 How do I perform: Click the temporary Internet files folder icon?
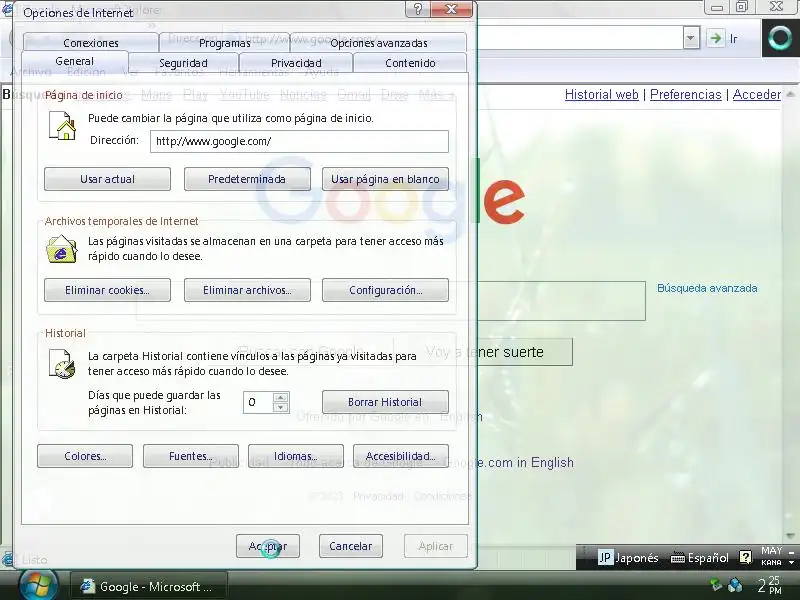pyautogui.click(x=62, y=249)
